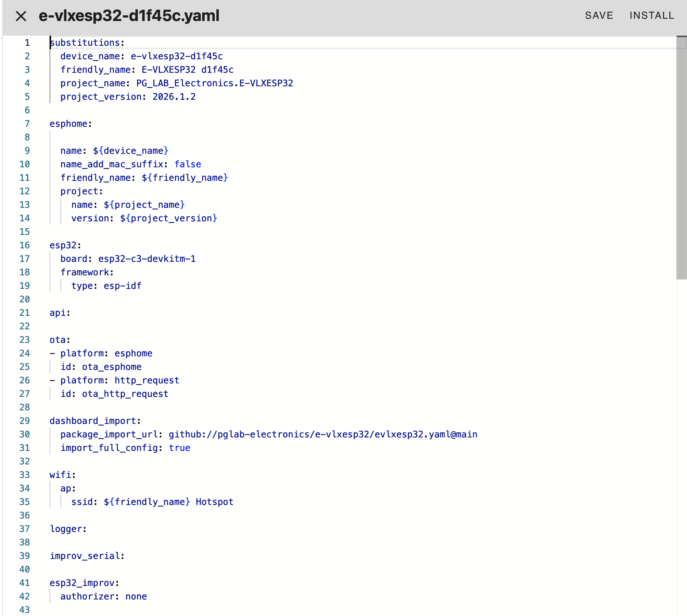Viewport: 687px width, 616px height.
Task: Click the id value ota_http_request
Action: click(x=125, y=394)
